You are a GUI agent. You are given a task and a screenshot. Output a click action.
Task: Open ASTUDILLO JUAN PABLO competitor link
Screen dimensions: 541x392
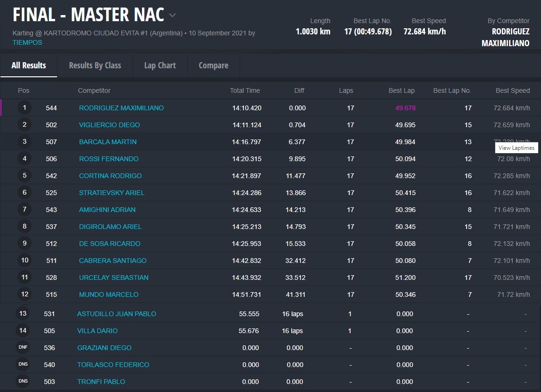pyautogui.click(x=117, y=314)
